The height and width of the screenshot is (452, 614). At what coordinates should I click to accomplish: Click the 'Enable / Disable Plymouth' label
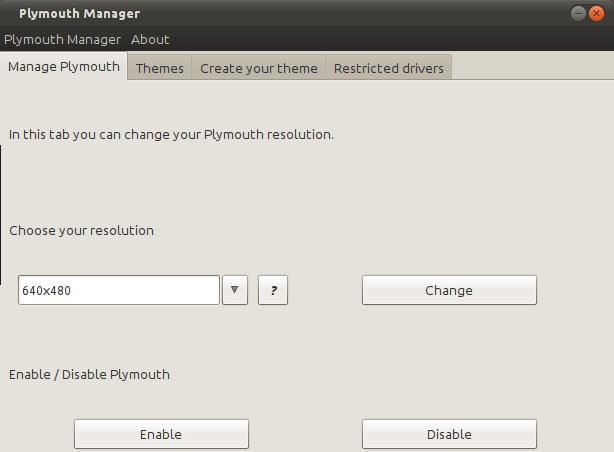89,374
